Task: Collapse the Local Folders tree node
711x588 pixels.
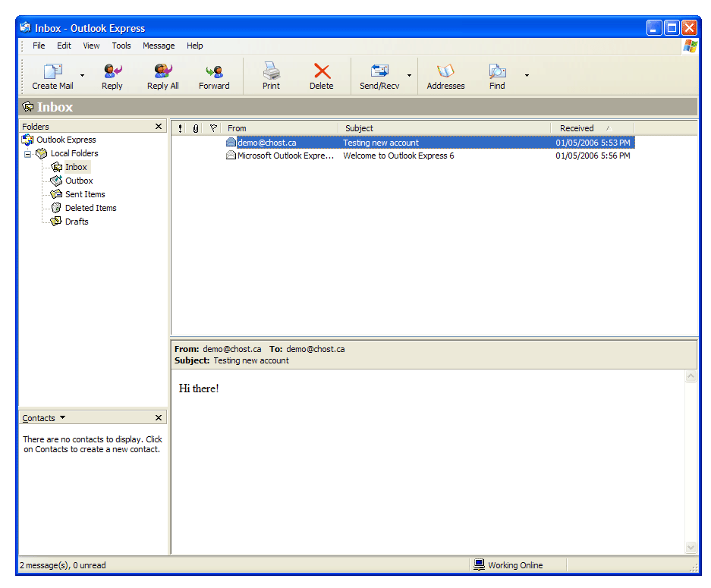Action: pyautogui.click(x=27, y=154)
